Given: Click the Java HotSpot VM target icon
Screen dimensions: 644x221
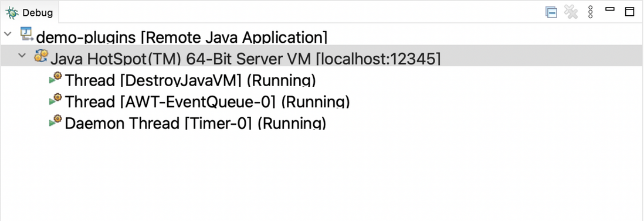Looking at the screenshot, I should [x=41, y=56].
